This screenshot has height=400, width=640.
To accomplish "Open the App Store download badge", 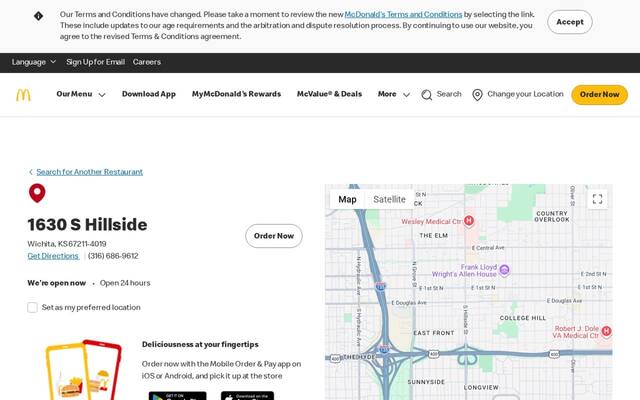I will click(x=247, y=396).
